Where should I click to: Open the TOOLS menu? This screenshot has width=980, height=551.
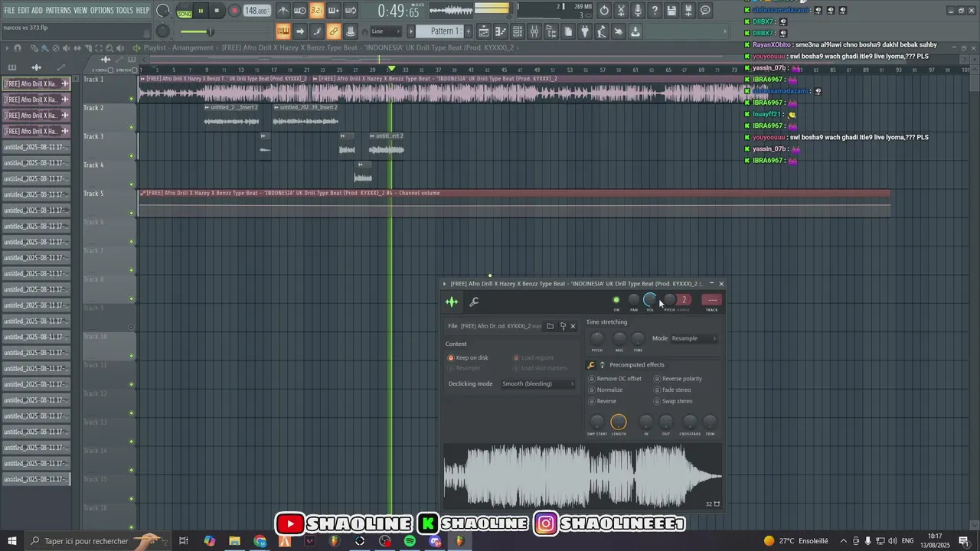(x=124, y=11)
